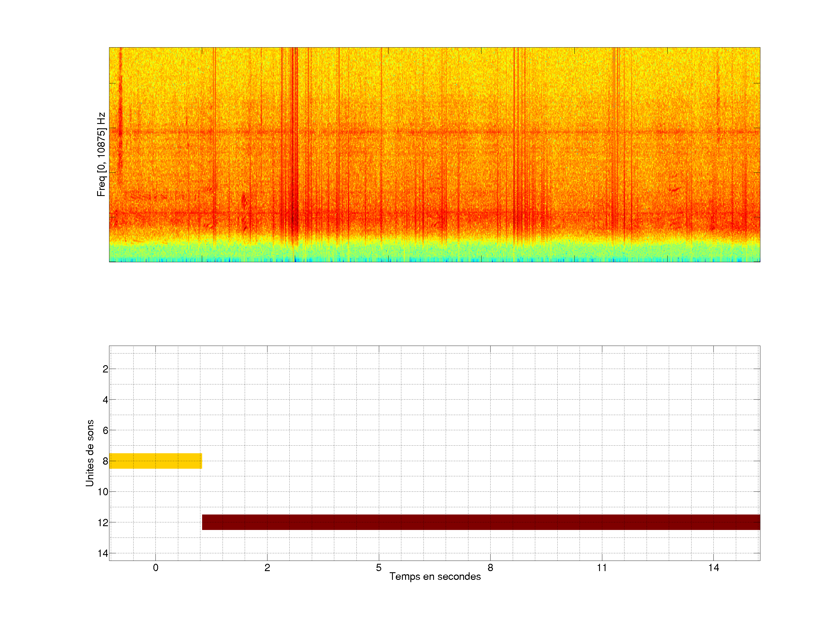
Task: Click the y-axis label 'Unites de sons'
Action: click(90, 453)
